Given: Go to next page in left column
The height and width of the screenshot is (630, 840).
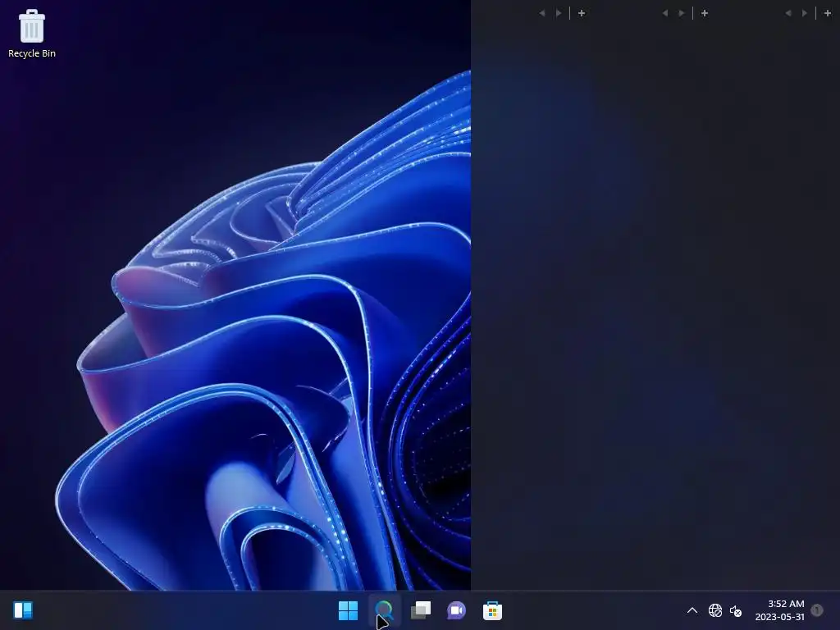Looking at the screenshot, I should coord(558,13).
